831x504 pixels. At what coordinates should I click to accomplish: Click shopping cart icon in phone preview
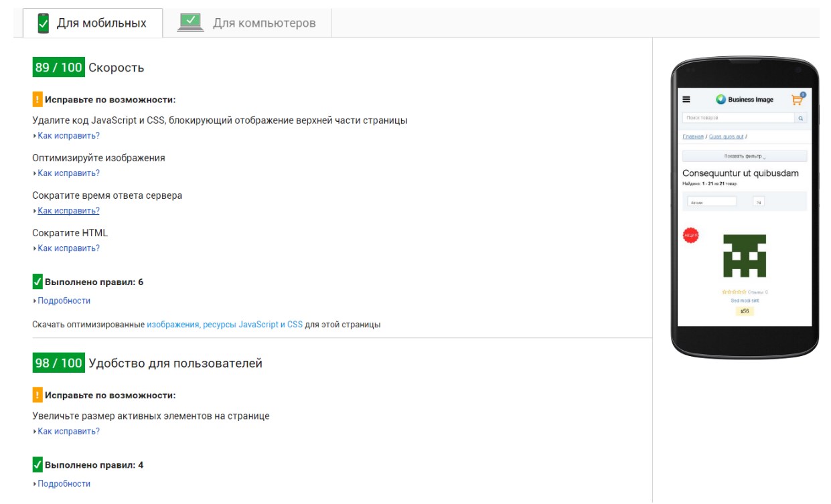tap(798, 99)
